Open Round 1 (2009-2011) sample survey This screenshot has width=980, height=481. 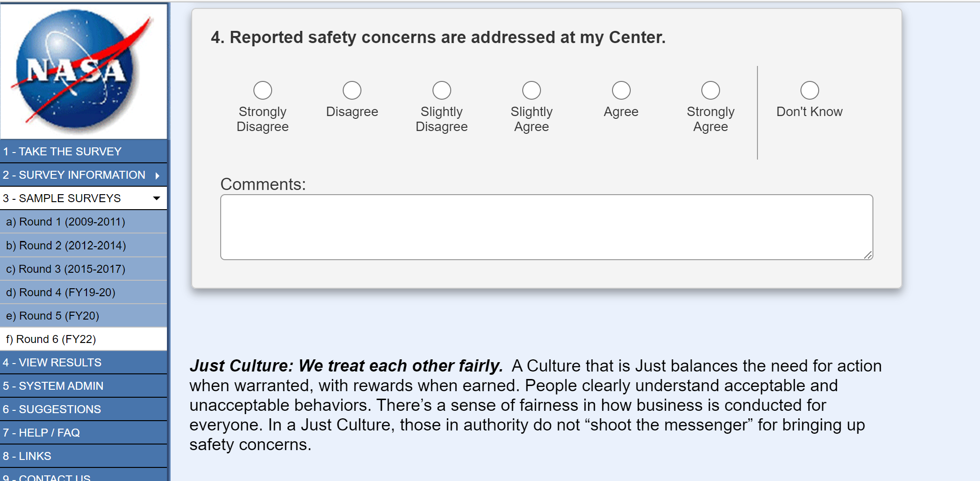pyautogui.click(x=65, y=222)
